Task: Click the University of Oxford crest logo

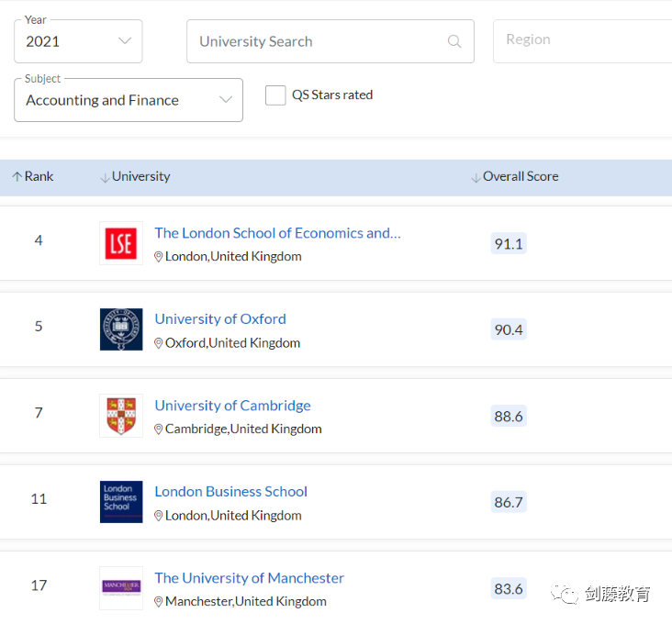Action: coord(121,329)
